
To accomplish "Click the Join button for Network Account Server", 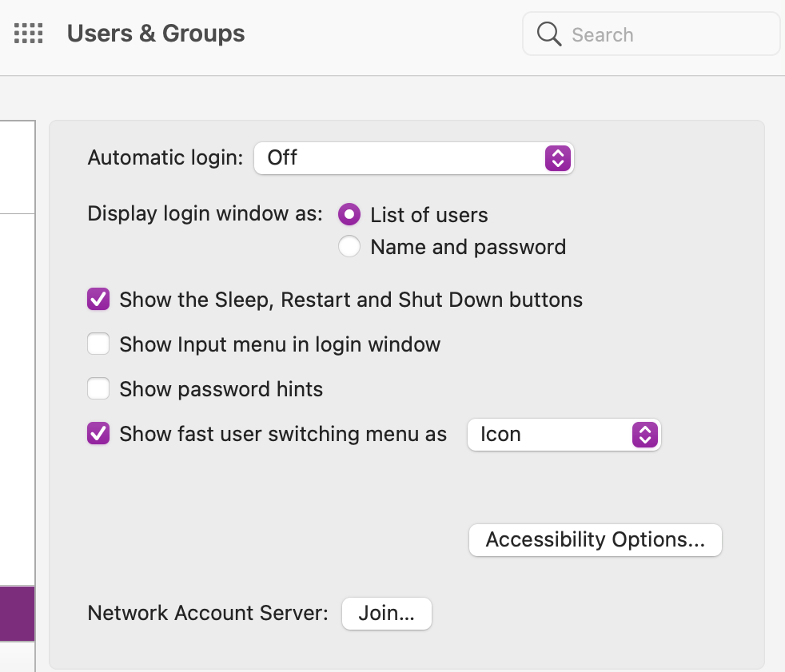I will click(386, 614).
